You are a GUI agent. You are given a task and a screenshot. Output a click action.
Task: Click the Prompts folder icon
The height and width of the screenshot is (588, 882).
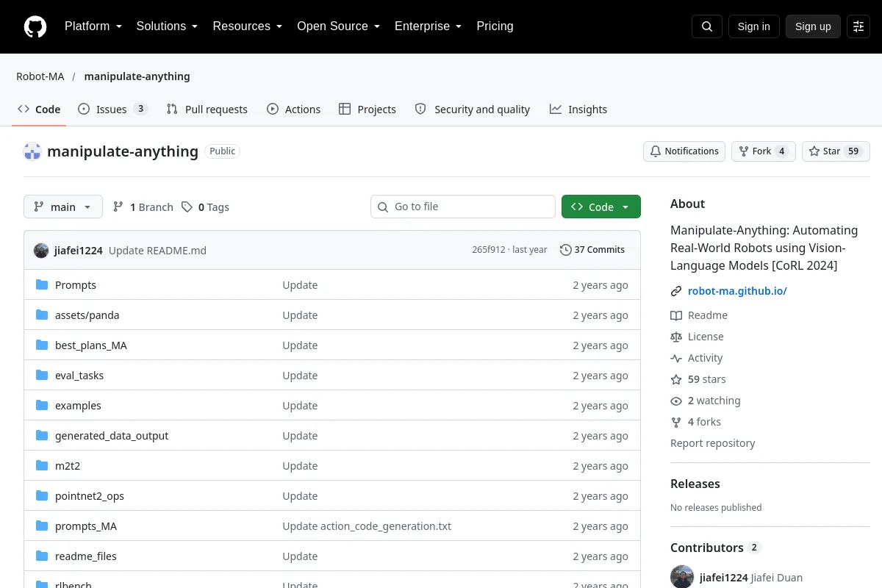42,285
